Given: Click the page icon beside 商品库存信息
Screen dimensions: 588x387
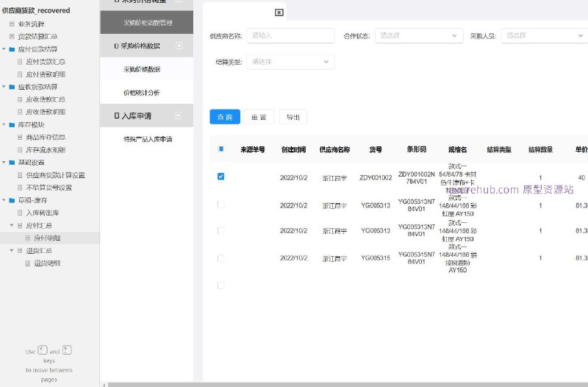Looking at the screenshot, I should 20,138.
